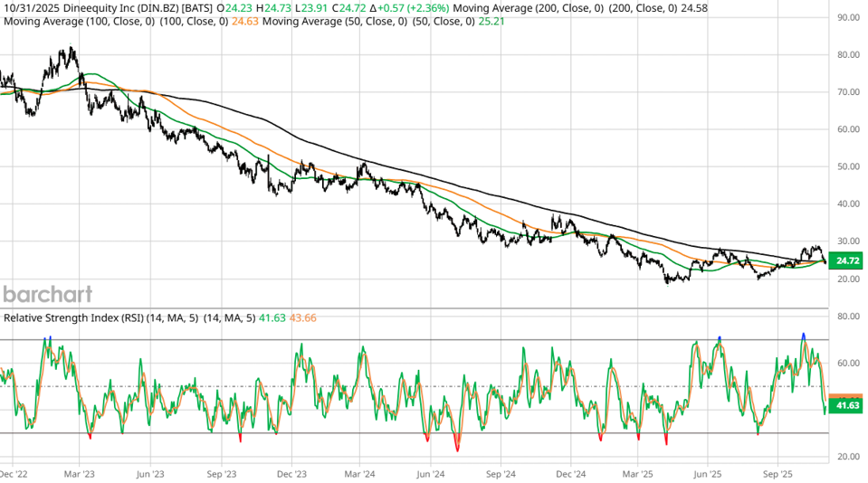868x483 pixels.
Task: Click the orange 43.66 RSI average value
Action: tap(300, 317)
